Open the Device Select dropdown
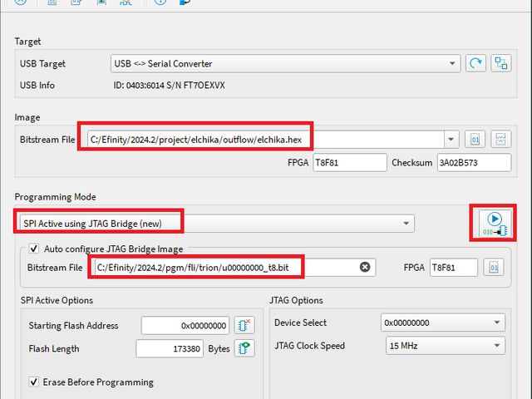Screen dimensions: 532x399 pyautogui.click(x=443, y=323)
